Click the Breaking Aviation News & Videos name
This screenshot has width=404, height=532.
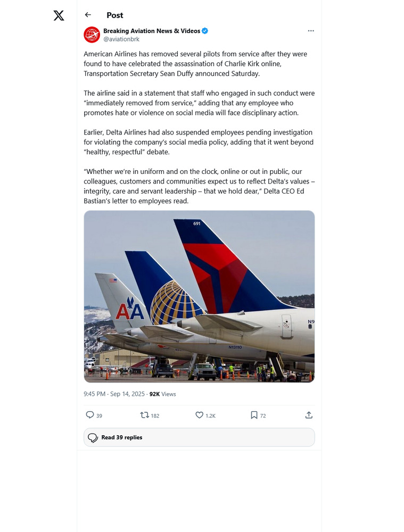click(x=152, y=31)
